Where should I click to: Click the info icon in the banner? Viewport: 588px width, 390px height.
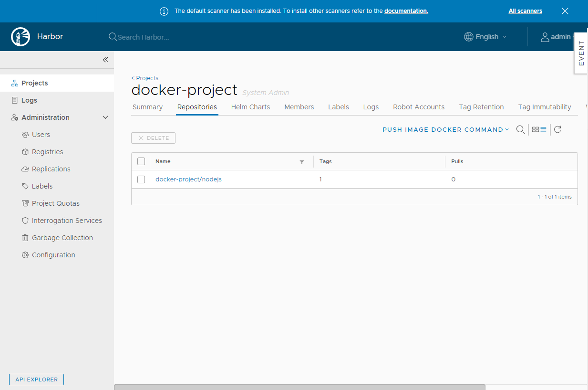164,11
